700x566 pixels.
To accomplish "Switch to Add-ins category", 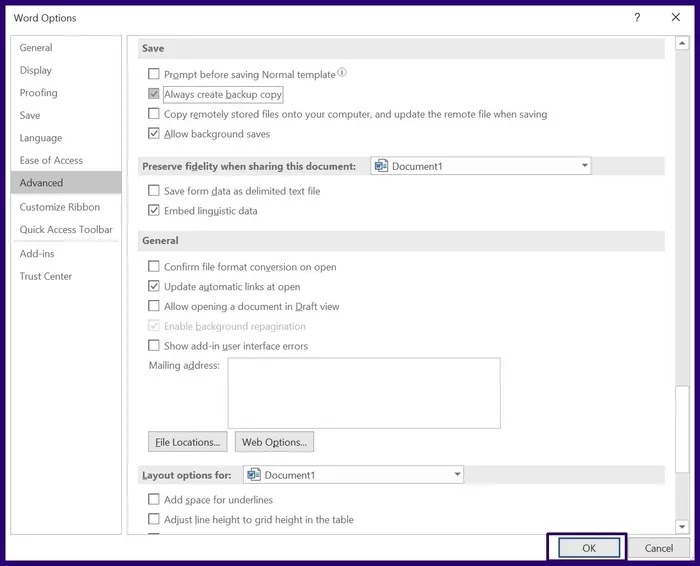I will 66,254.
